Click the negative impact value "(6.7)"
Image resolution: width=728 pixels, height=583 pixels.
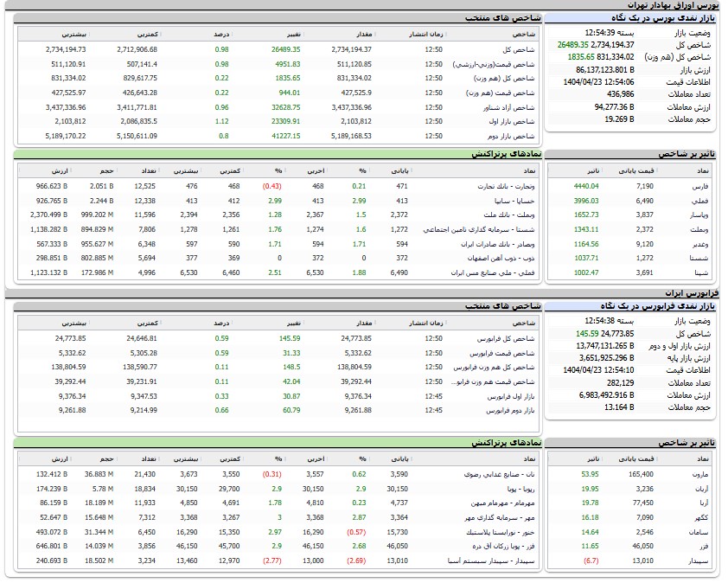[x=591, y=561]
